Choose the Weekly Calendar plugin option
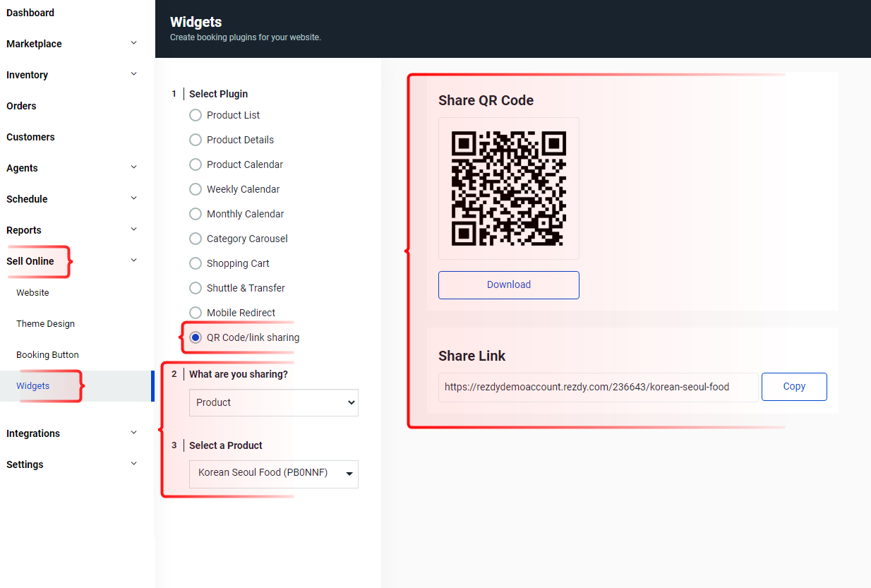The height and width of the screenshot is (588, 871). [x=196, y=189]
